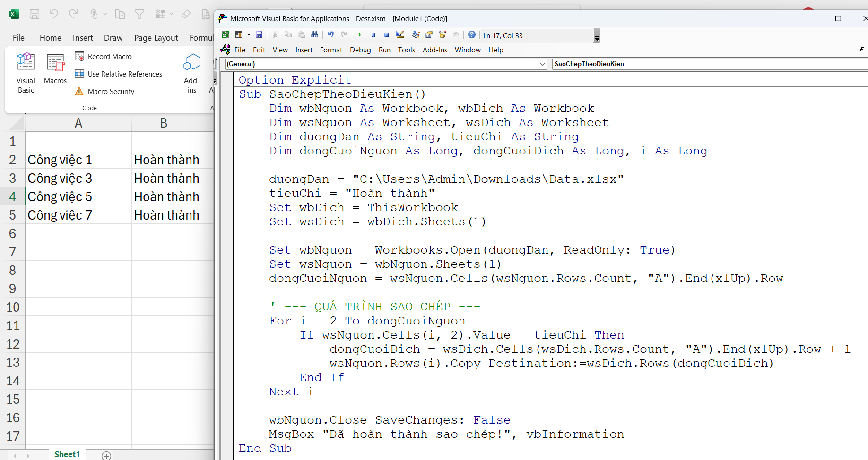The height and width of the screenshot is (460, 868).
Task: Run the macro with the green play icon
Action: point(360,35)
